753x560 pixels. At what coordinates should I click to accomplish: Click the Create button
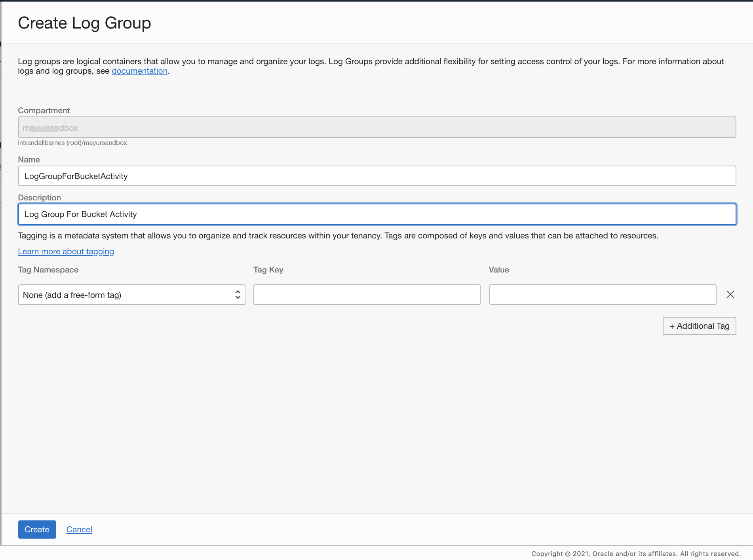click(37, 529)
